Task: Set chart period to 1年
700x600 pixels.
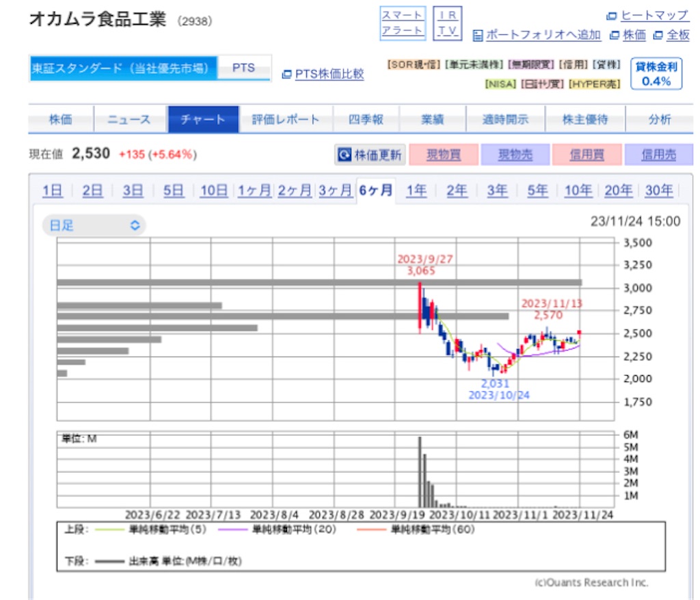Action: [x=416, y=191]
